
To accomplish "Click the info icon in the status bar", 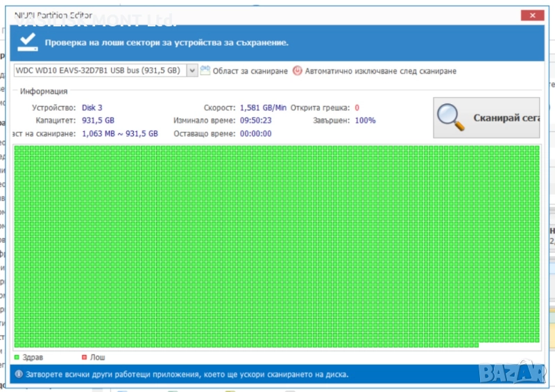I will point(19,374).
